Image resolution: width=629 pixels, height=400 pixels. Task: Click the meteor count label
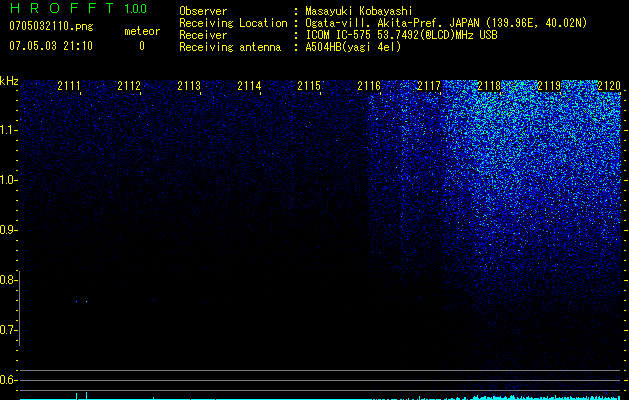click(x=142, y=31)
